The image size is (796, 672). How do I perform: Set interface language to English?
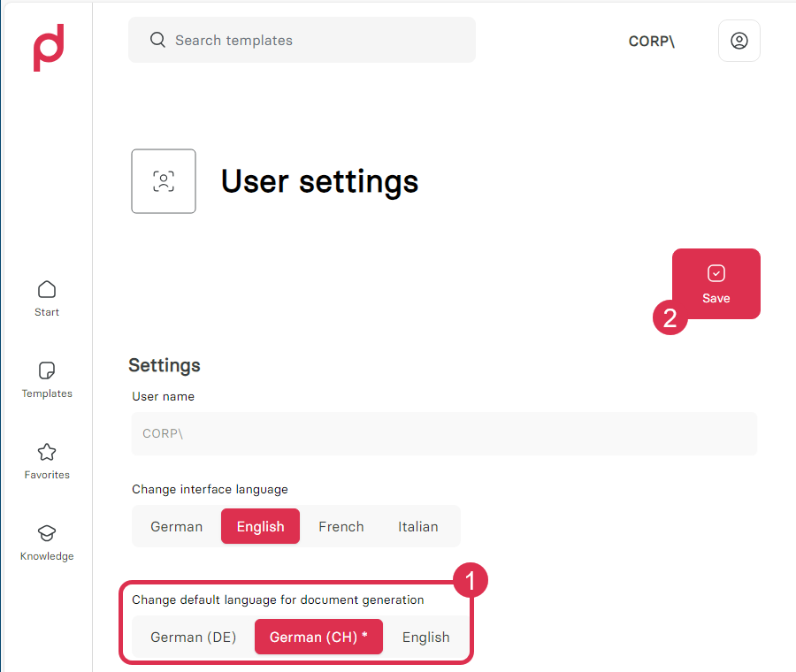pyautogui.click(x=260, y=526)
